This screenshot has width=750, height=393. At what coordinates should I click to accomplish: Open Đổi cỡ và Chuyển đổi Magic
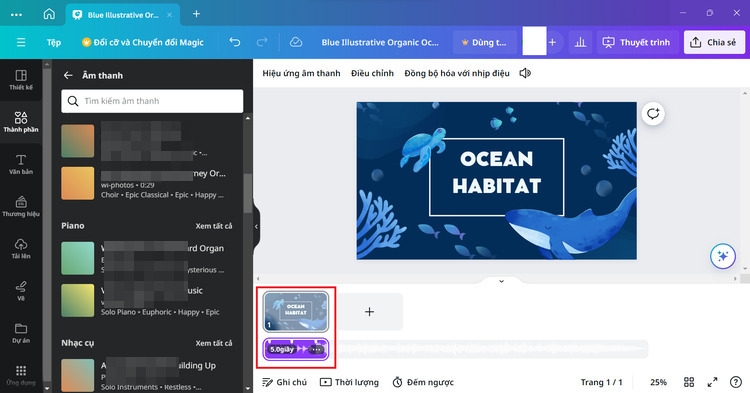click(143, 42)
